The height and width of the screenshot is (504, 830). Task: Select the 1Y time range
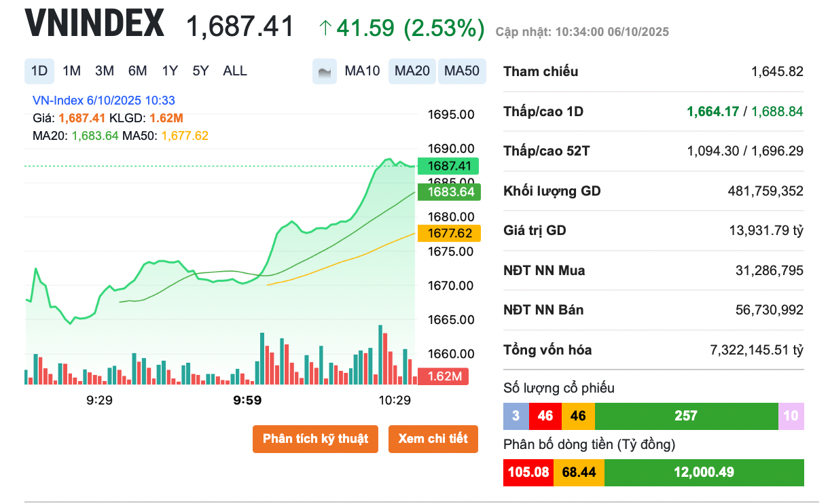170,71
